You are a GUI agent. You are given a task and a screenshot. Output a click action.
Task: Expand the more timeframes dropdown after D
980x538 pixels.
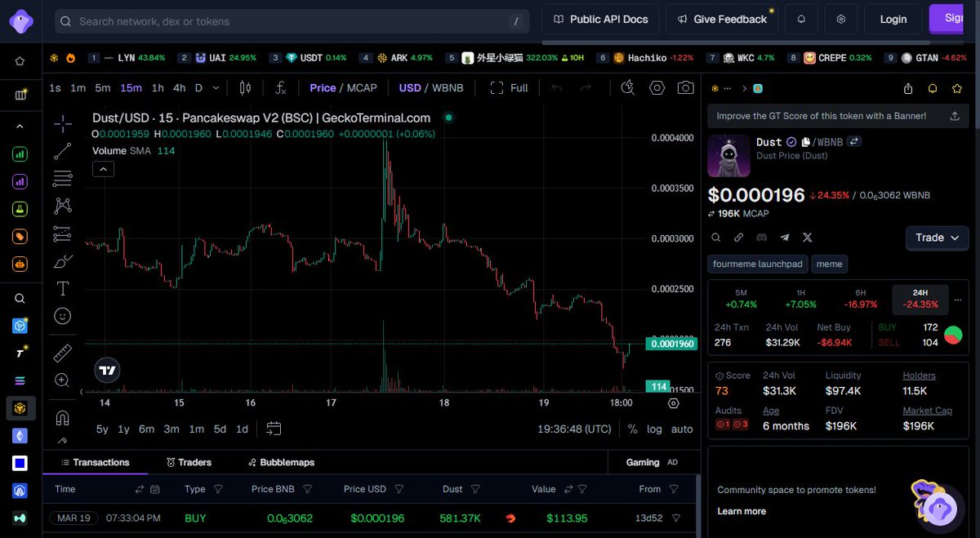(216, 87)
